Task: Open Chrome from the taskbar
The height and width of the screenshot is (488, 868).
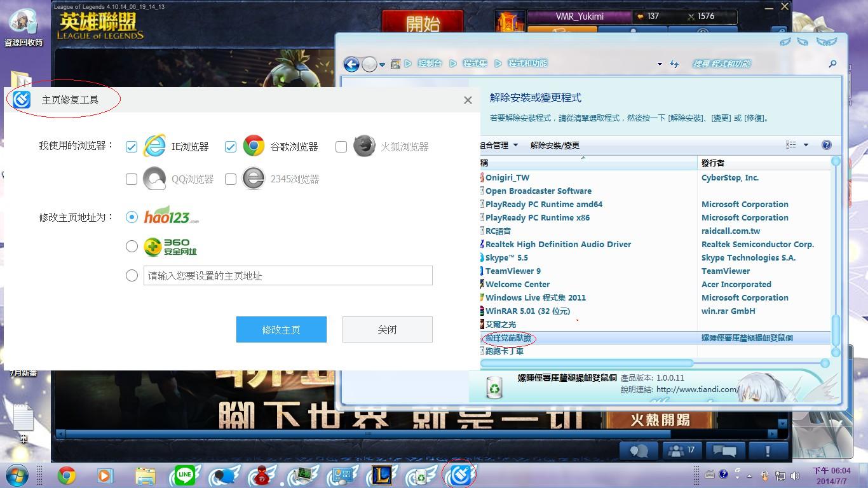Action: 67,475
